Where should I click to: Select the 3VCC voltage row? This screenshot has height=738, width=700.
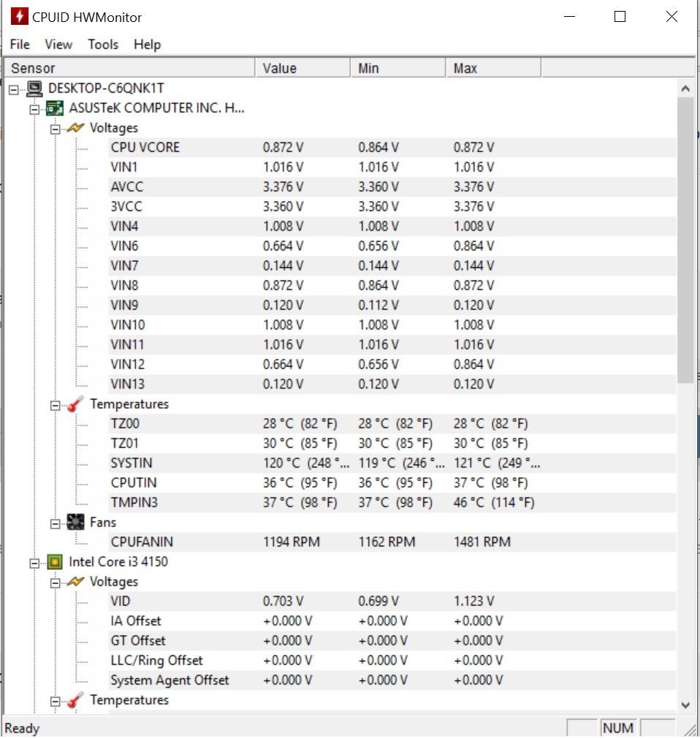coord(392,207)
